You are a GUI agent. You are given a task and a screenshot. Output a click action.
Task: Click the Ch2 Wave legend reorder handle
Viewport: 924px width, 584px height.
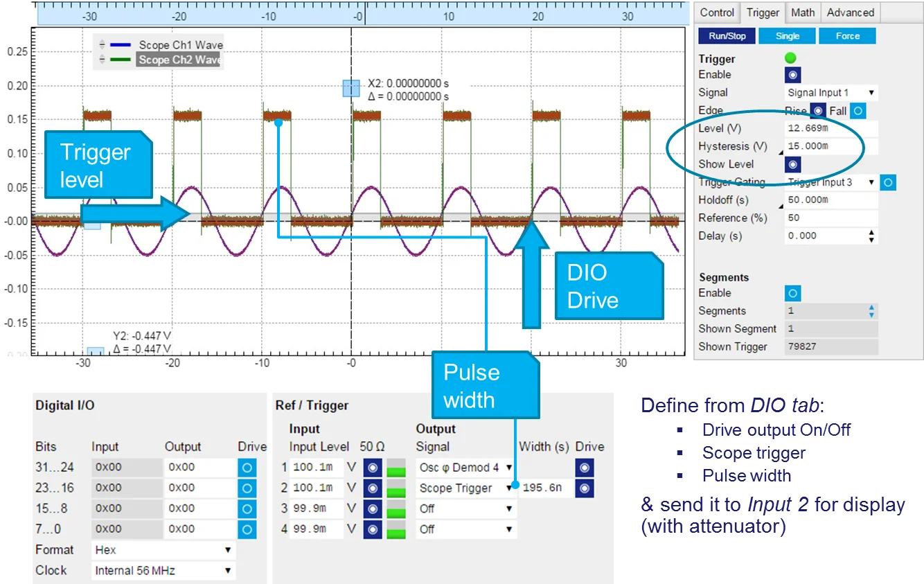pos(102,60)
